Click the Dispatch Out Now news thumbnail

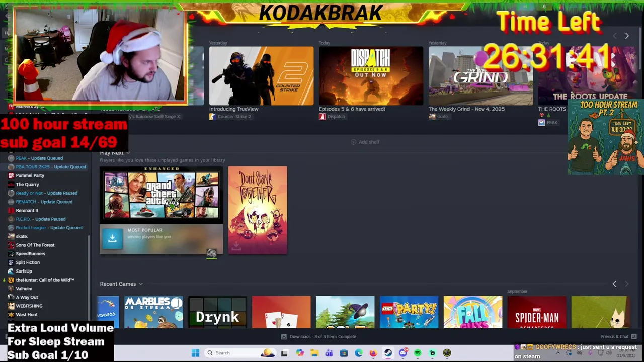[x=371, y=76]
